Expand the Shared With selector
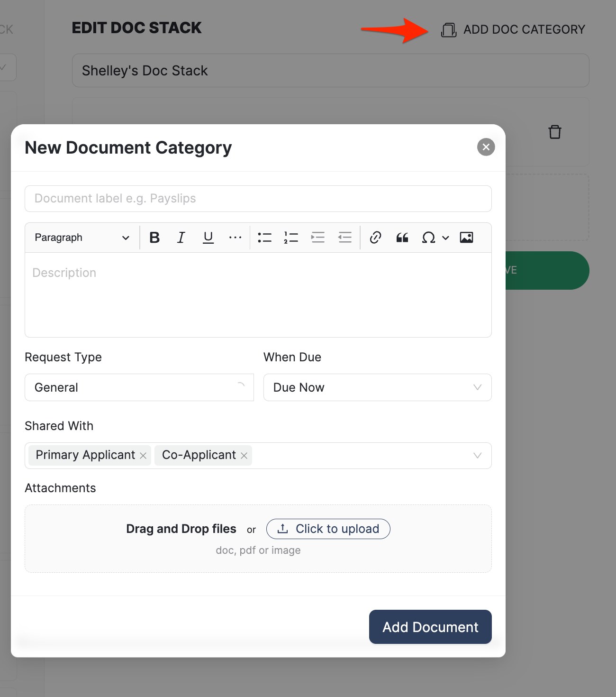Image resolution: width=616 pixels, height=697 pixels. [x=477, y=456]
